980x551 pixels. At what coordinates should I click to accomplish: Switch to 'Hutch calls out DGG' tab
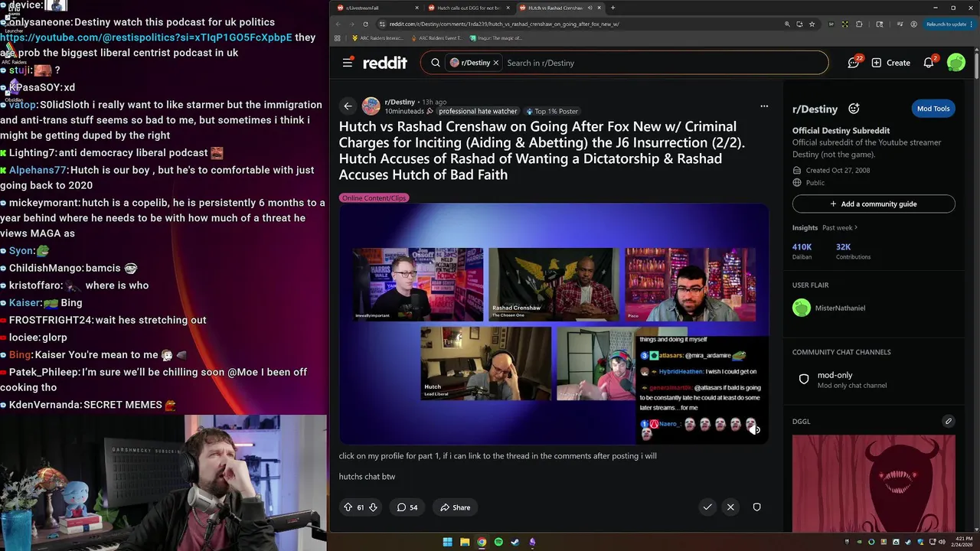(x=469, y=8)
